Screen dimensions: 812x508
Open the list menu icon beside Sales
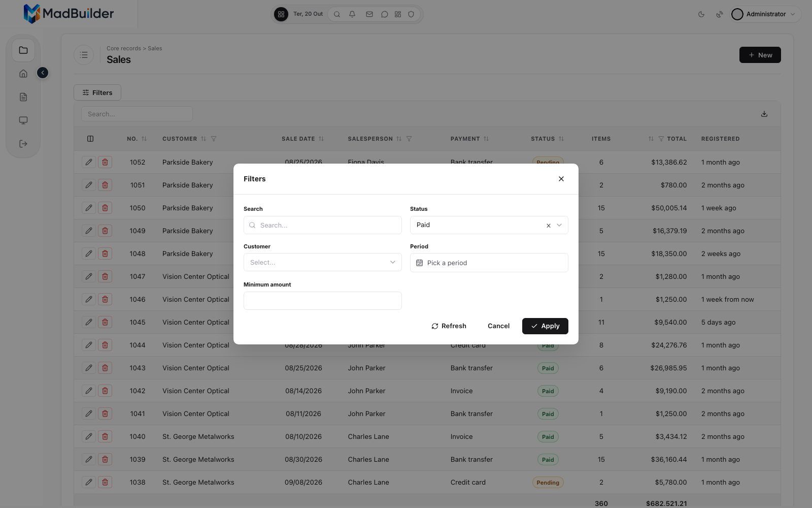(84, 55)
